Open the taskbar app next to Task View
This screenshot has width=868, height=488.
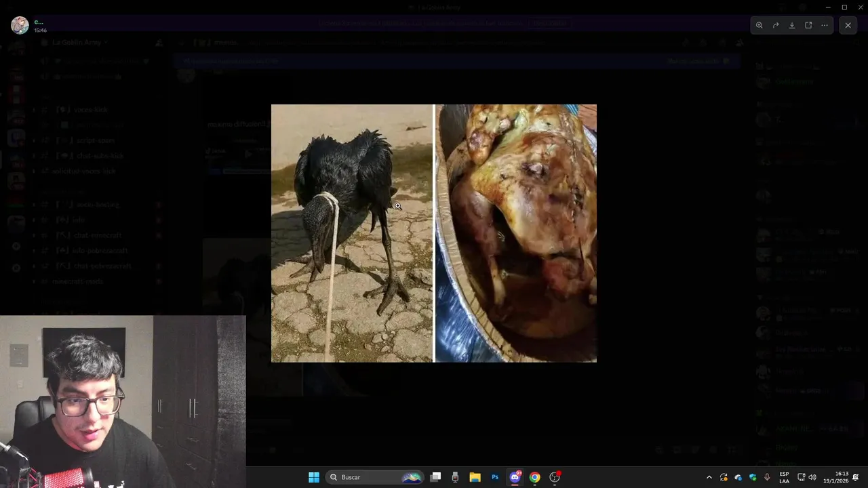455,477
